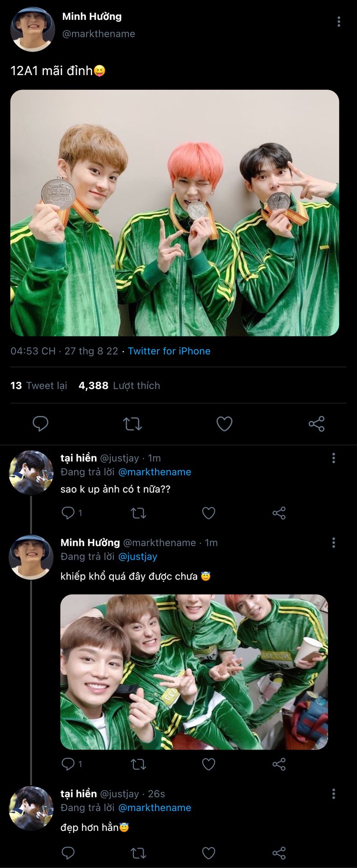Viewport: 357px width, 868px height.
Task: Share the main tweet with three medals photo
Action: pyautogui.click(x=316, y=424)
